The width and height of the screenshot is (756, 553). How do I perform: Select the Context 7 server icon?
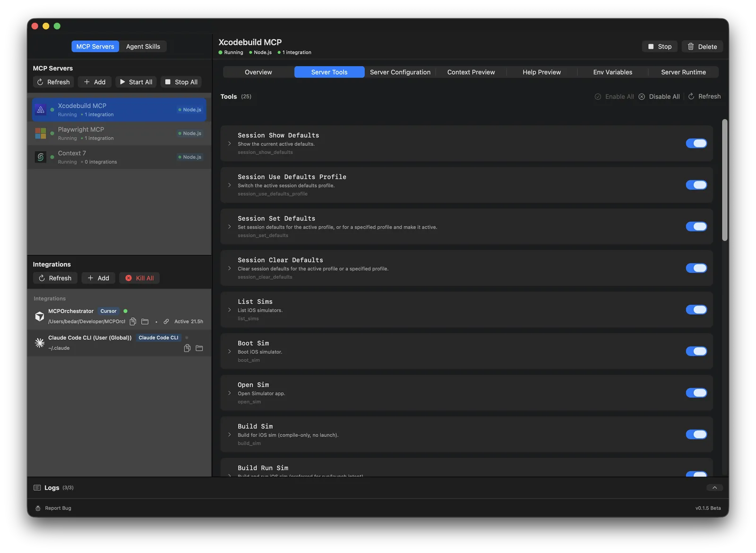tap(41, 156)
